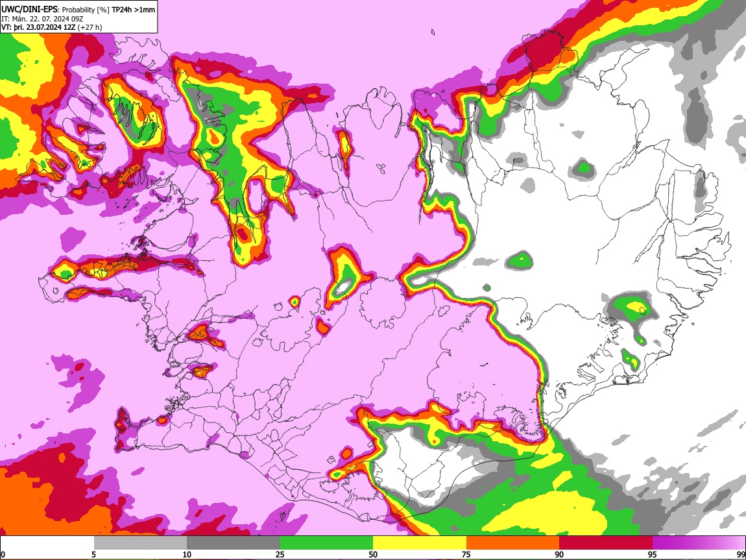The height and width of the screenshot is (560, 746).
Task: Click the legend tick label '99'
Action: (741, 555)
